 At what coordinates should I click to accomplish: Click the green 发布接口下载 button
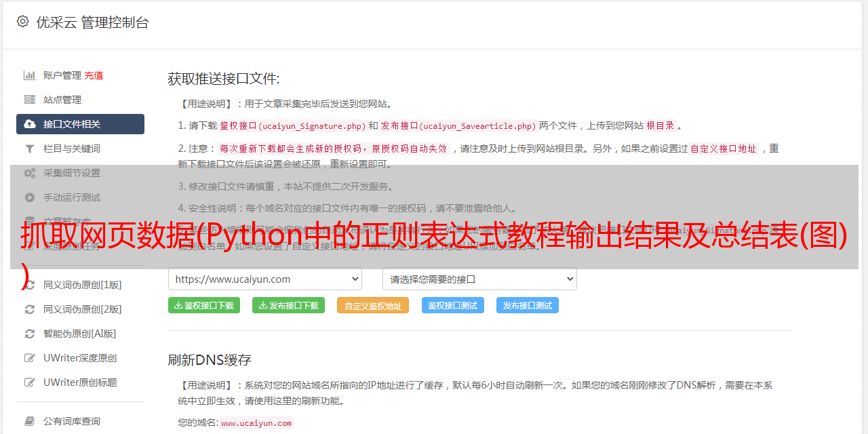289,305
